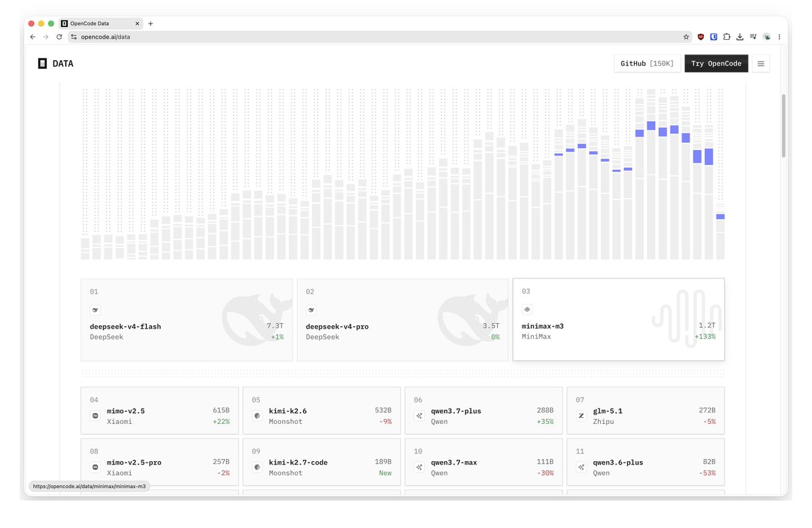Image resolution: width=812 pixels, height=528 pixels.
Task: Click the last partial bar in the chart
Action: pos(721,231)
